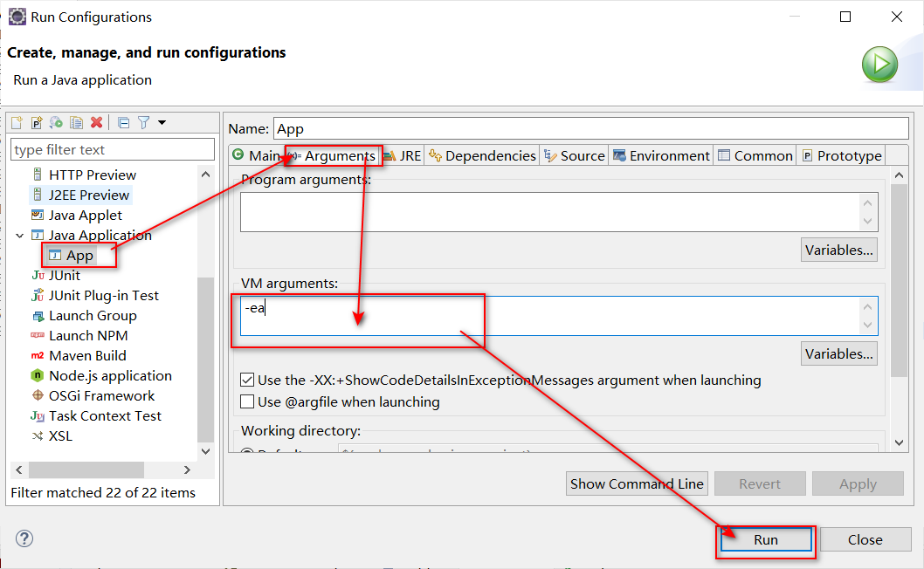Click the Show Command Line button
The width and height of the screenshot is (924, 569).
(x=637, y=483)
